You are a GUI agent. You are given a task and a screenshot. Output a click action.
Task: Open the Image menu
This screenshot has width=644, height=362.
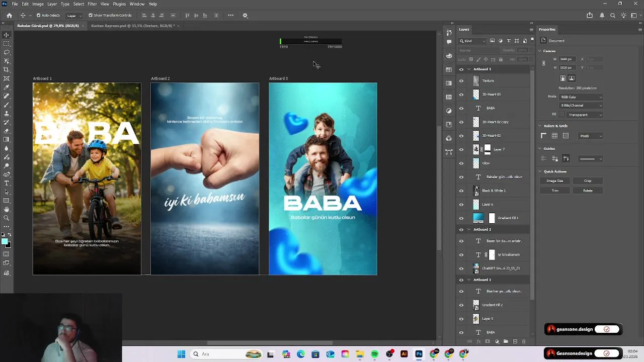tap(38, 4)
